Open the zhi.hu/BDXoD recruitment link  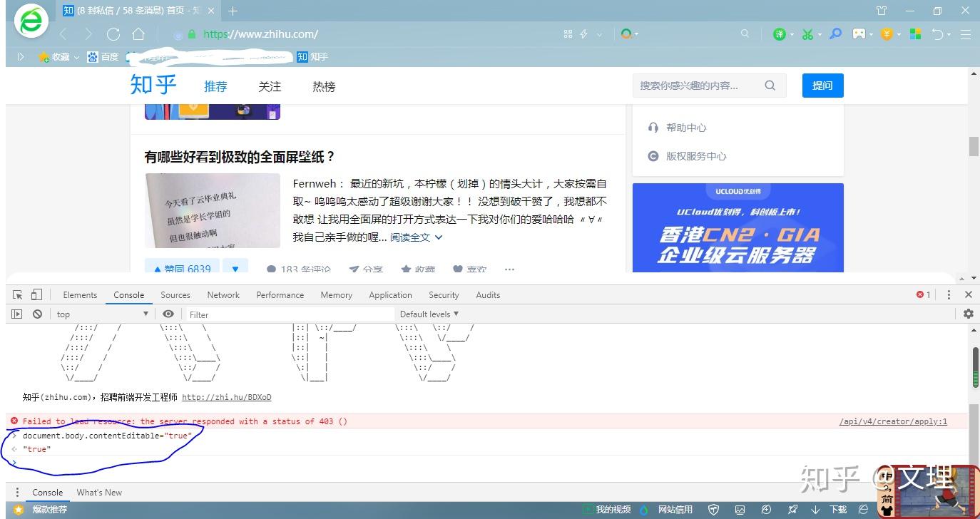tap(227, 397)
